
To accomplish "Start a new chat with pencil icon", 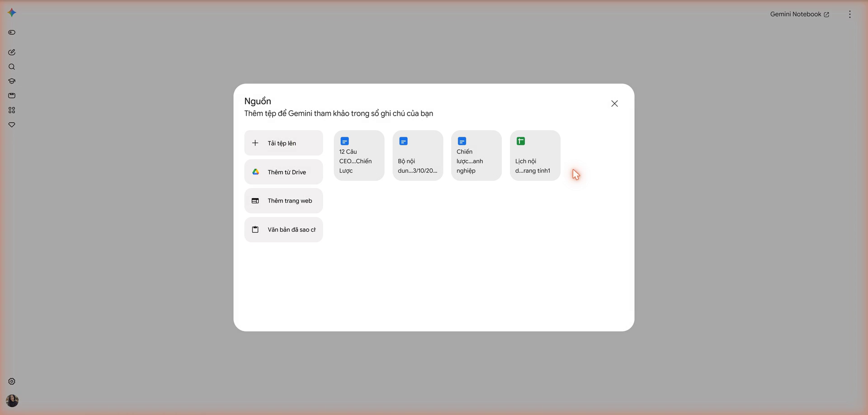I will (x=12, y=52).
